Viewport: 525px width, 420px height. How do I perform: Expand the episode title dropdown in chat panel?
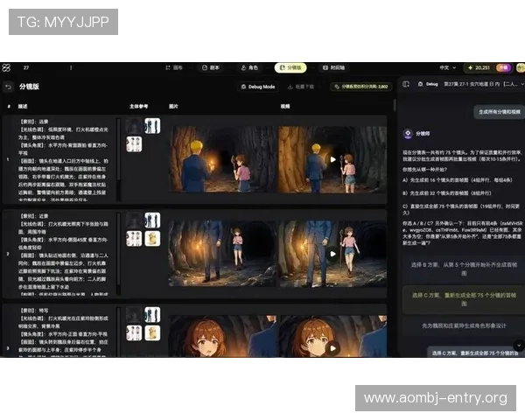(x=516, y=85)
